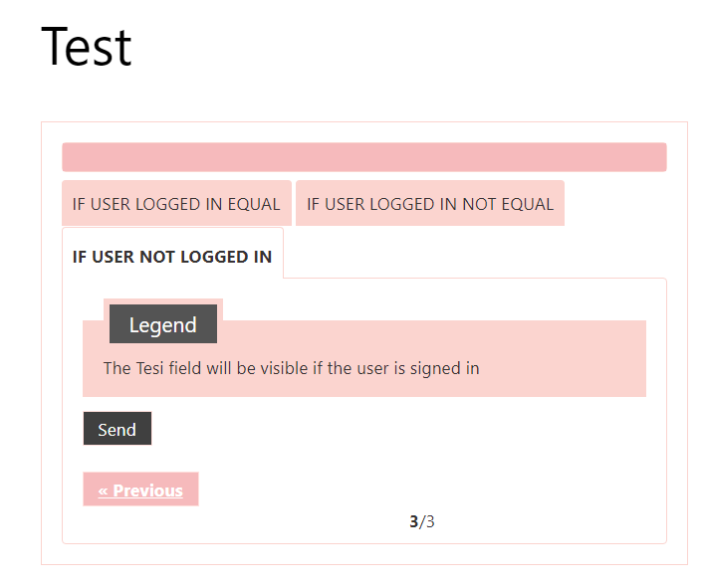Image resolution: width=705 pixels, height=588 pixels.
Task: Go back using the « Previous link
Action: click(140, 490)
